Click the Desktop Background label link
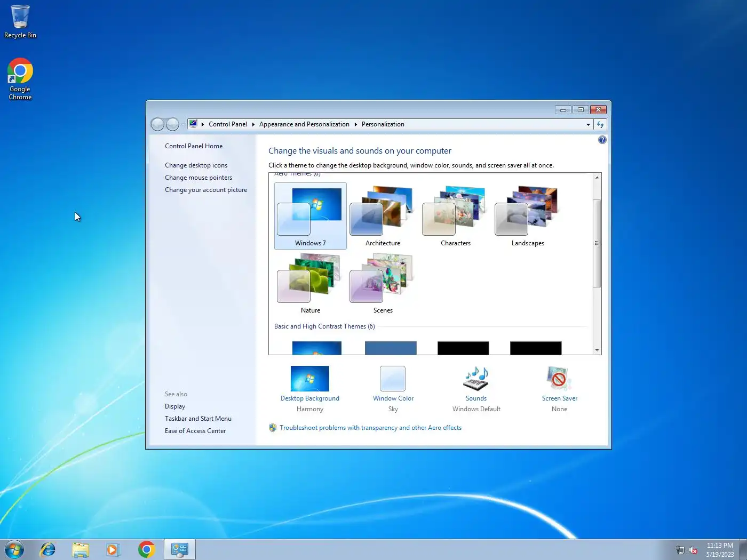Image resolution: width=747 pixels, height=560 pixels. coord(310,398)
